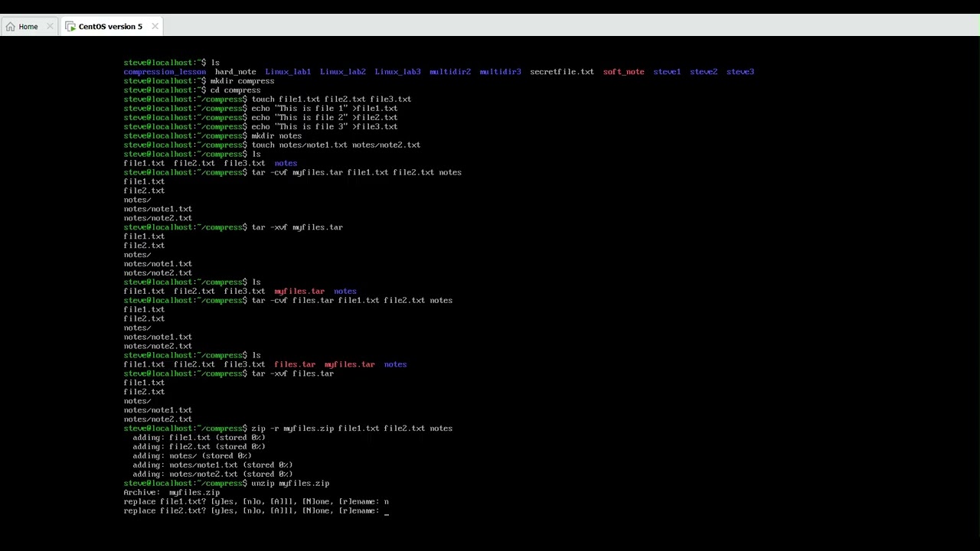Click the zip -r myfiles.zip command
980x551 pixels.
[352, 429]
